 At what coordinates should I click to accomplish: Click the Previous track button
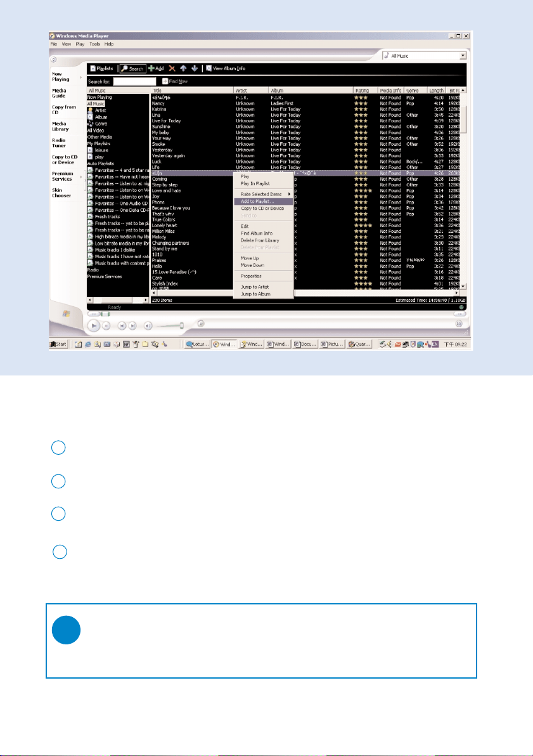[x=122, y=326]
